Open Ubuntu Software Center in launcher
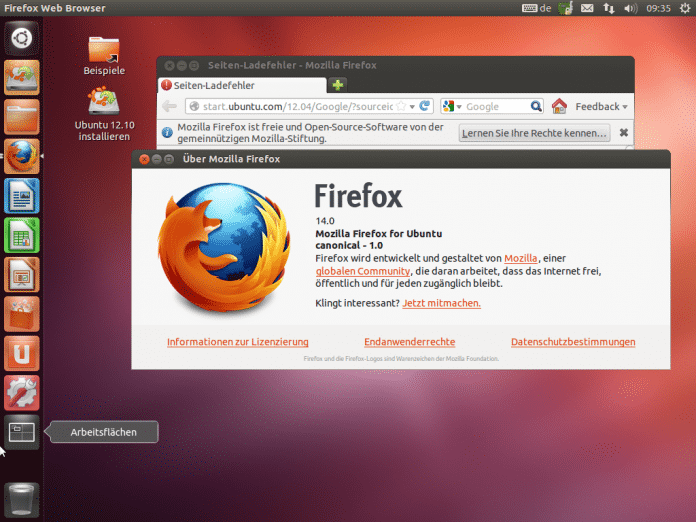 22,313
